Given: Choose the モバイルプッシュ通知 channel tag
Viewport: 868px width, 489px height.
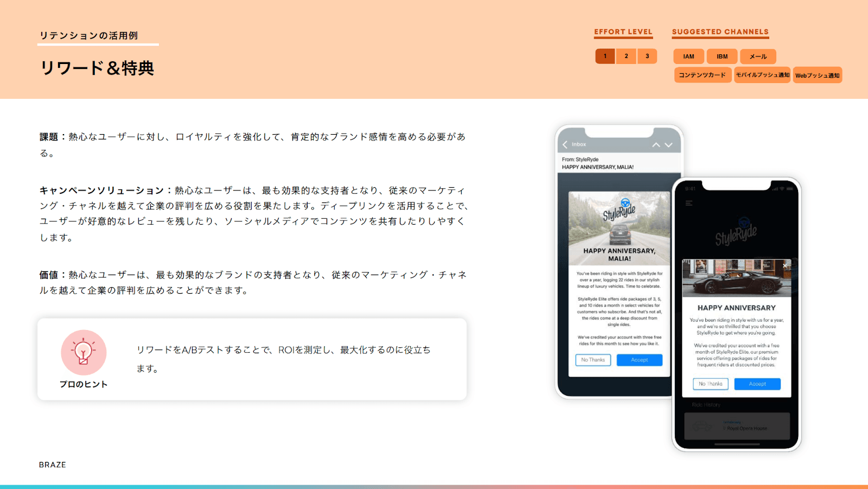Looking at the screenshot, I should click(x=762, y=75).
